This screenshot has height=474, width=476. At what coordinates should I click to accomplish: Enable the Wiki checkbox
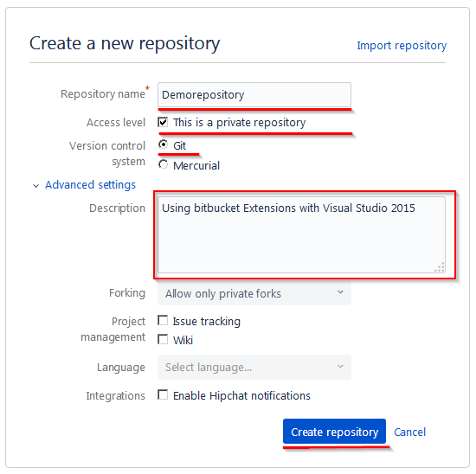(x=163, y=339)
